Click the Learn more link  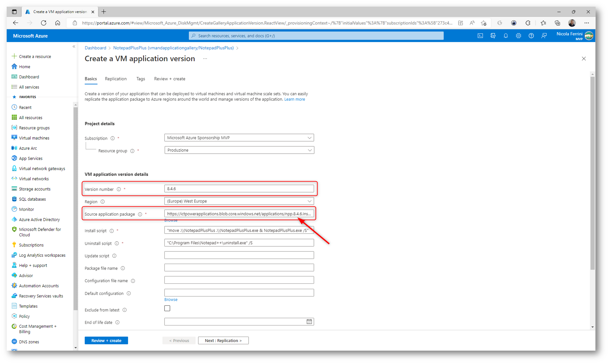(294, 99)
